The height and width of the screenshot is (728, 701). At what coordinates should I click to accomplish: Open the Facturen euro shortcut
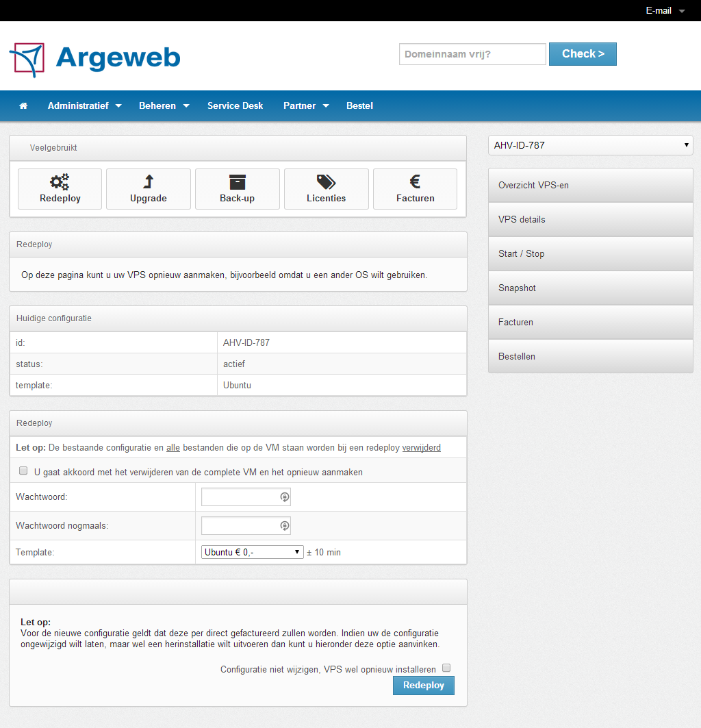(x=415, y=189)
